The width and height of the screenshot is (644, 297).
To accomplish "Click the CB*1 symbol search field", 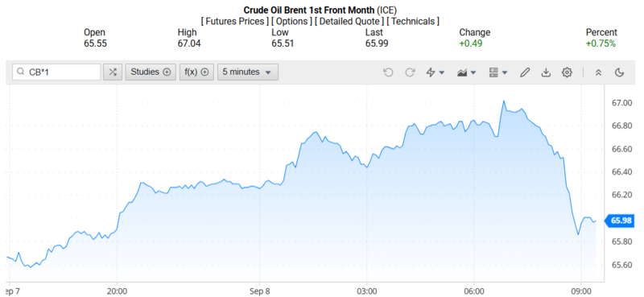I will (56, 72).
